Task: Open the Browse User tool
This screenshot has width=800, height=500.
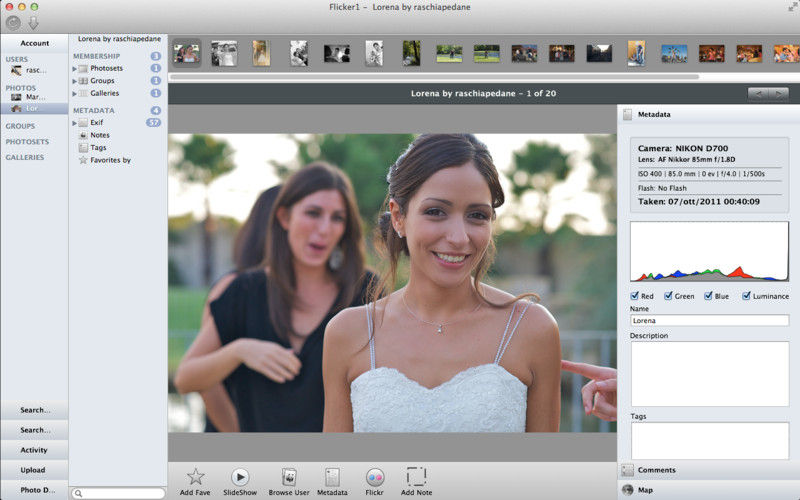Action: tap(289, 477)
